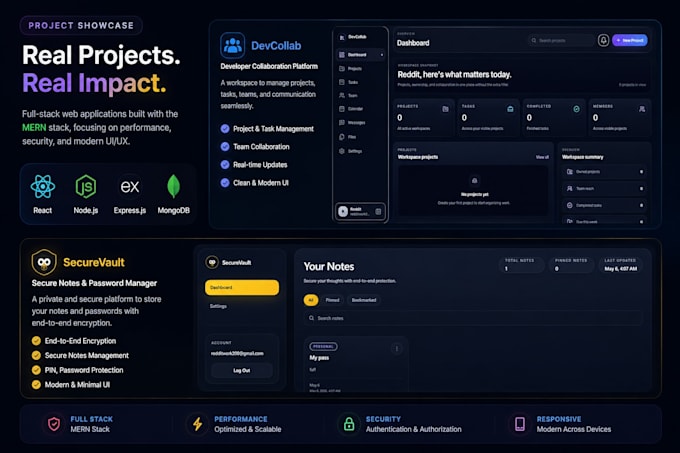
Task: Click checkmark beside Modern & Minimal UI
Action: (x=36, y=385)
